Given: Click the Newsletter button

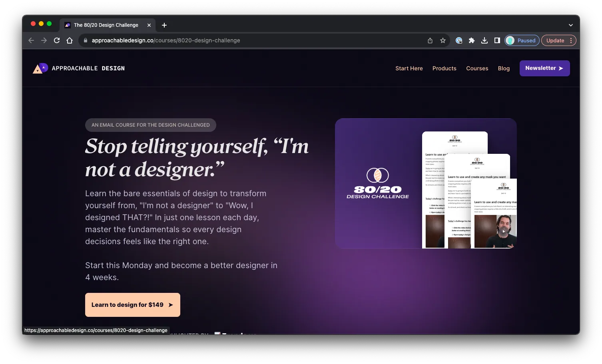Looking at the screenshot, I should pos(544,68).
